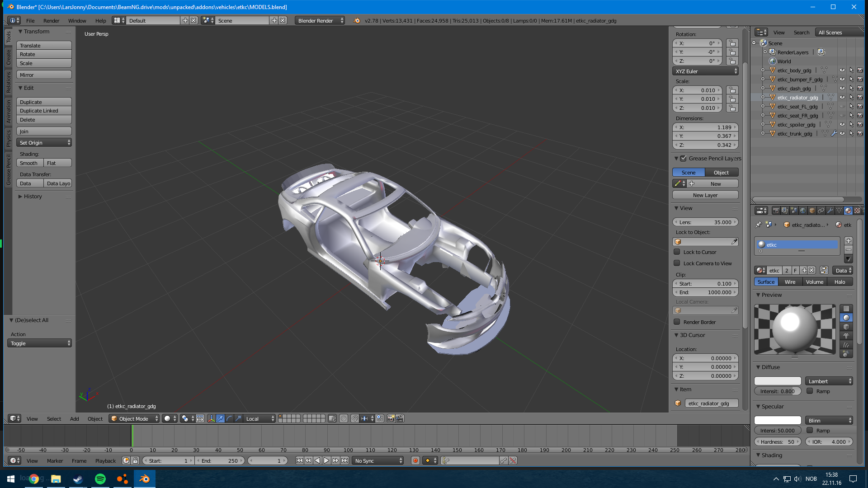Screen dimensions: 868x488
Task: Click the New Layer button
Action: pyautogui.click(x=705, y=195)
